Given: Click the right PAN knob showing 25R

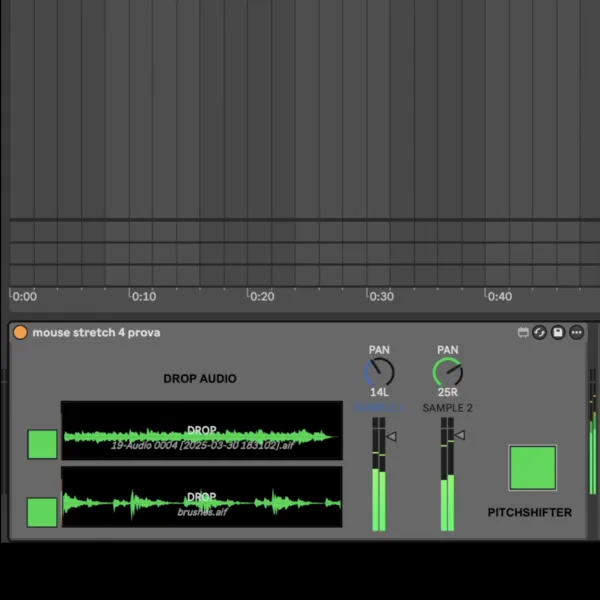Looking at the screenshot, I should 448,373.
